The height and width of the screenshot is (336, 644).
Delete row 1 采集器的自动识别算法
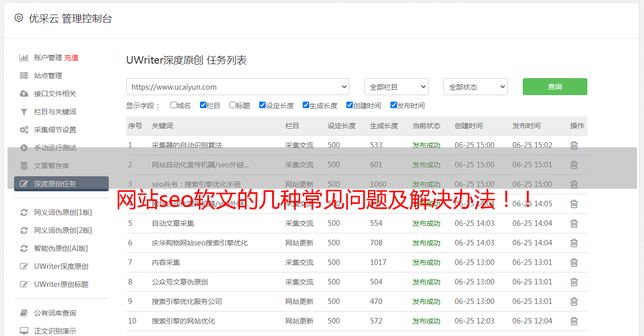[x=574, y=145]
